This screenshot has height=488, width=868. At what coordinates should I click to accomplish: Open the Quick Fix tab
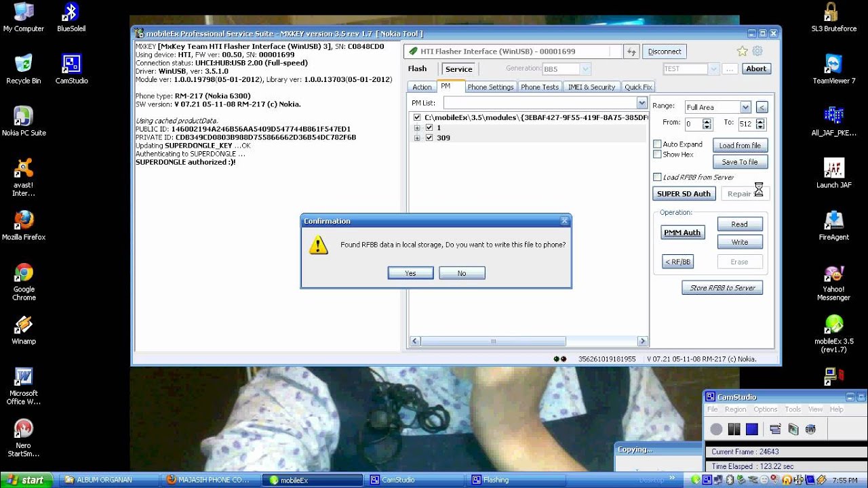point(638,87)
